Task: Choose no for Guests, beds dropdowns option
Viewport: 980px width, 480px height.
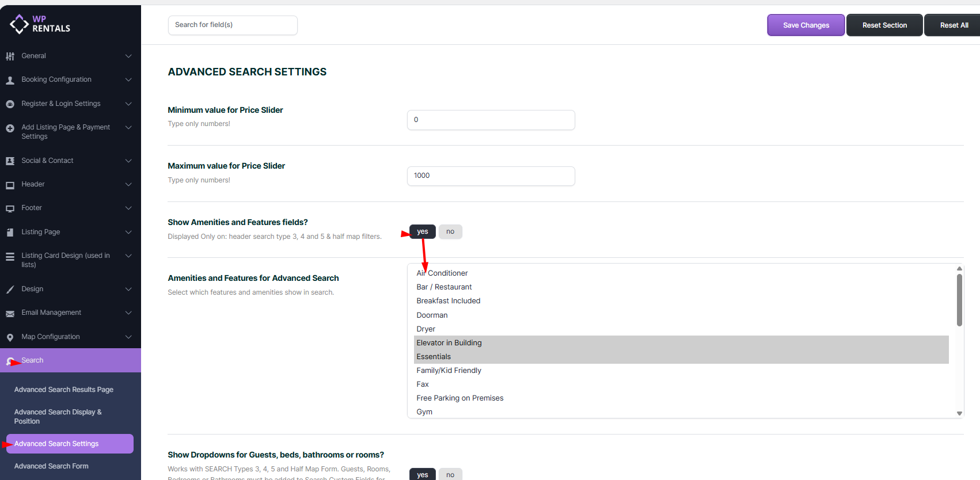Action: tap(450, 474)
